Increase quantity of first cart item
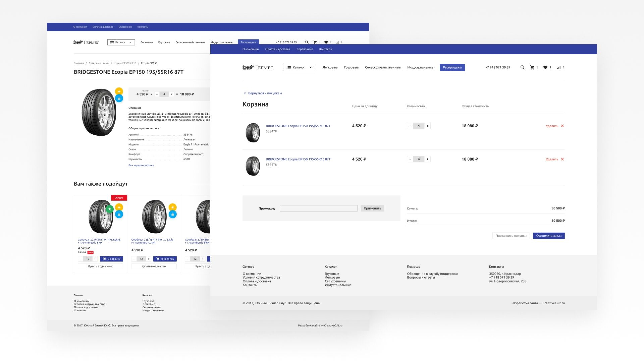This screenshot has height=362, width=644. 427,126
